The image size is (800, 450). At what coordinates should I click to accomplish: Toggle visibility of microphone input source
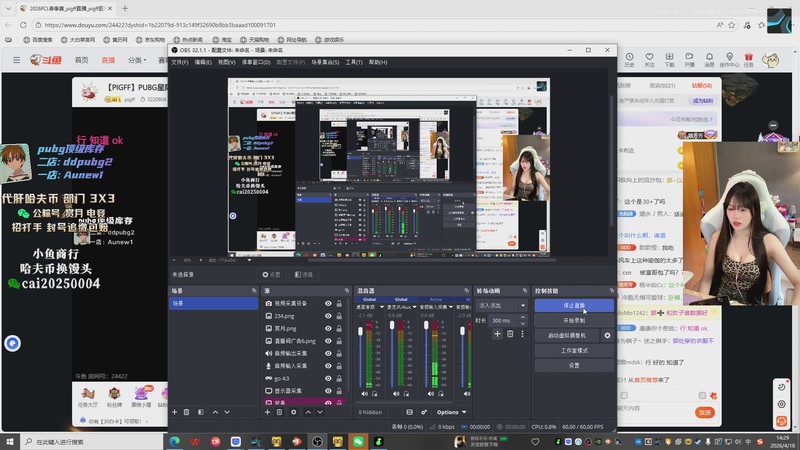pyautogui.click(x=328, y=366)
